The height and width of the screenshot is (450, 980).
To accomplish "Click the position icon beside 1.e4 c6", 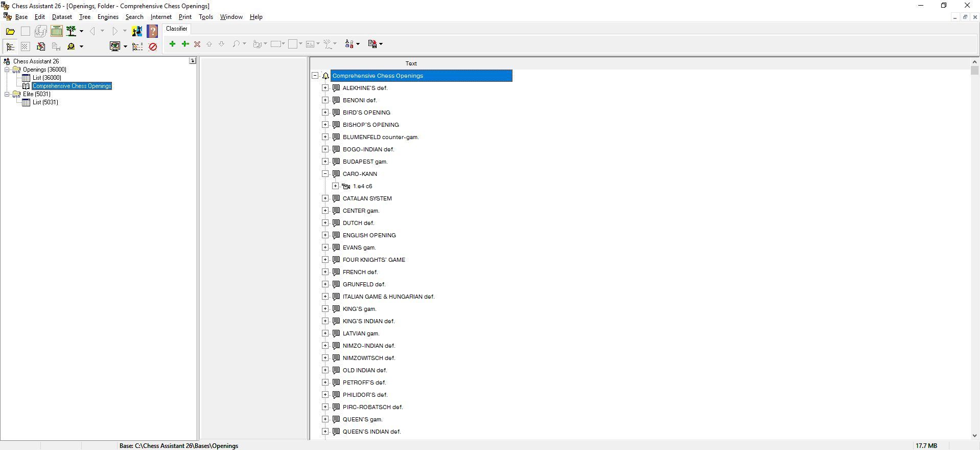I will (346, 186).
